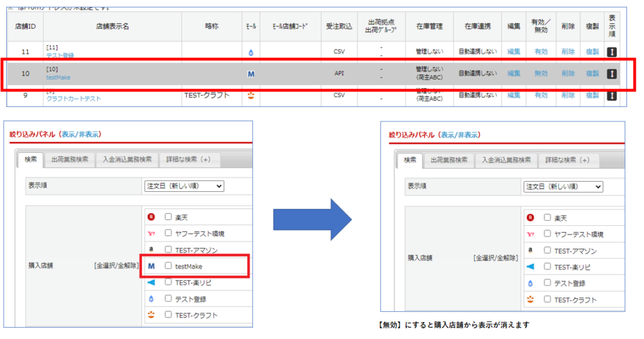
Task: Expand the 詳細な検索（+） tab in the left panel
Action: (x=189, y=160)
